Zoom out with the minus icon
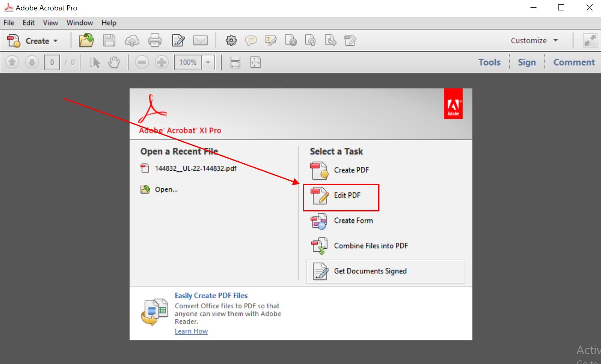Screen dimensions: 601x364 click(x=141, y=62)
